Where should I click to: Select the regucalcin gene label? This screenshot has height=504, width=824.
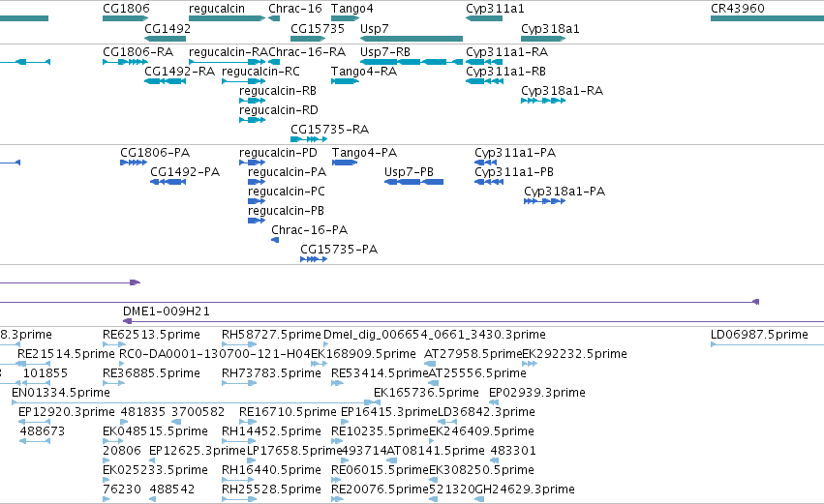click(217, 9)
